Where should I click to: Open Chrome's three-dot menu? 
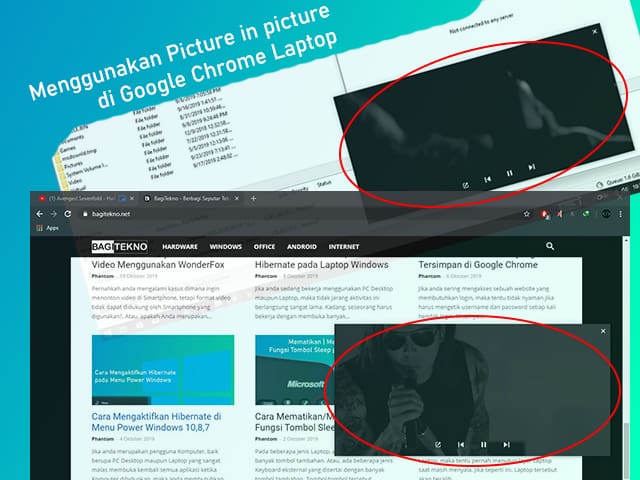click(620, 214)
